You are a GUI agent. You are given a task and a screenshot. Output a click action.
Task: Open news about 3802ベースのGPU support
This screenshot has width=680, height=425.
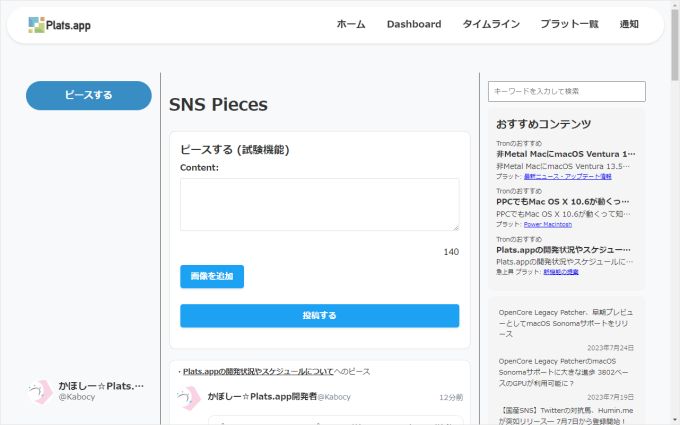(563, 372)
